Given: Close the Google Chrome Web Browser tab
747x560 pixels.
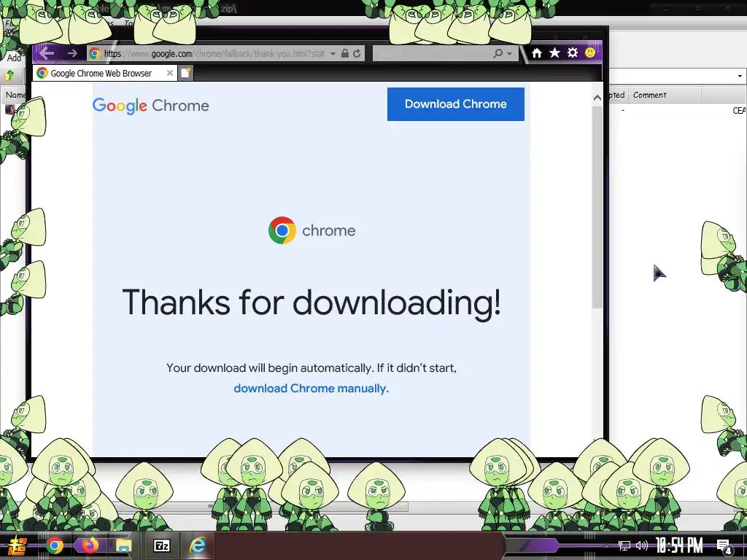Looking at the screenshot, I should coord(169,73).
